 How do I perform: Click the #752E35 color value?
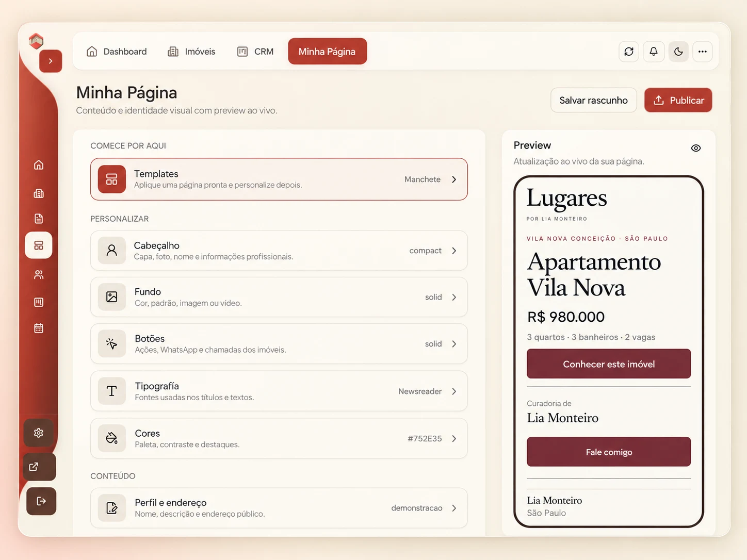[425, 439]
